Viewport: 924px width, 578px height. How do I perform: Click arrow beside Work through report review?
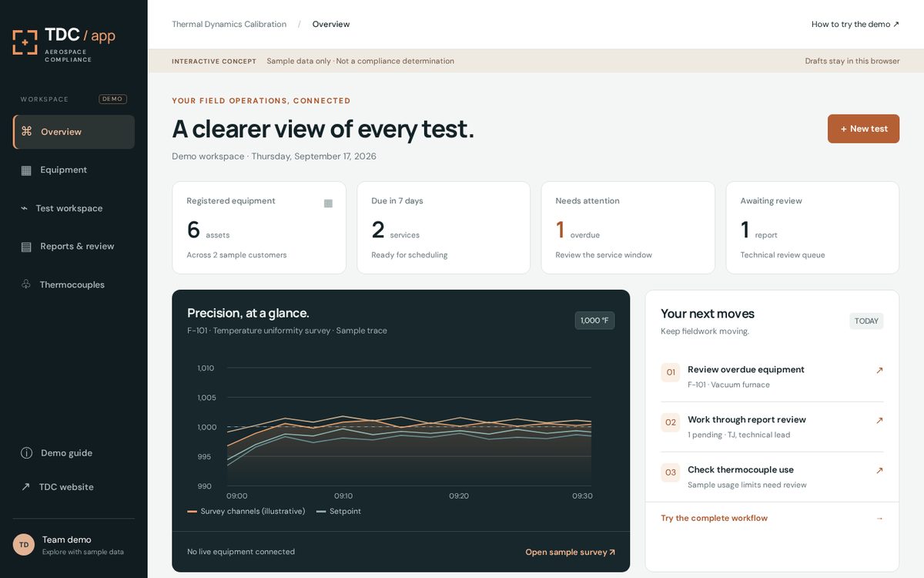(879, 421)
